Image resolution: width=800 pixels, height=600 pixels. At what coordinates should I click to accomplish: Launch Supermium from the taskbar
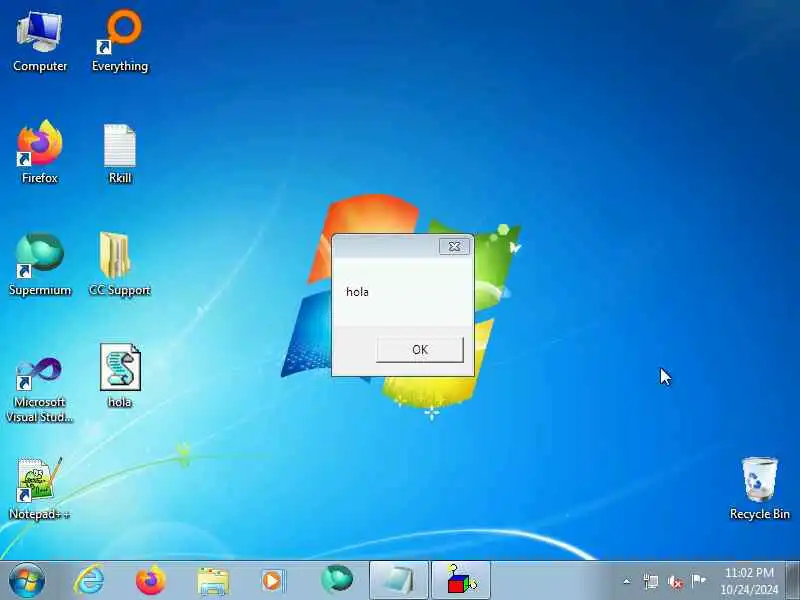pos(337,580)
